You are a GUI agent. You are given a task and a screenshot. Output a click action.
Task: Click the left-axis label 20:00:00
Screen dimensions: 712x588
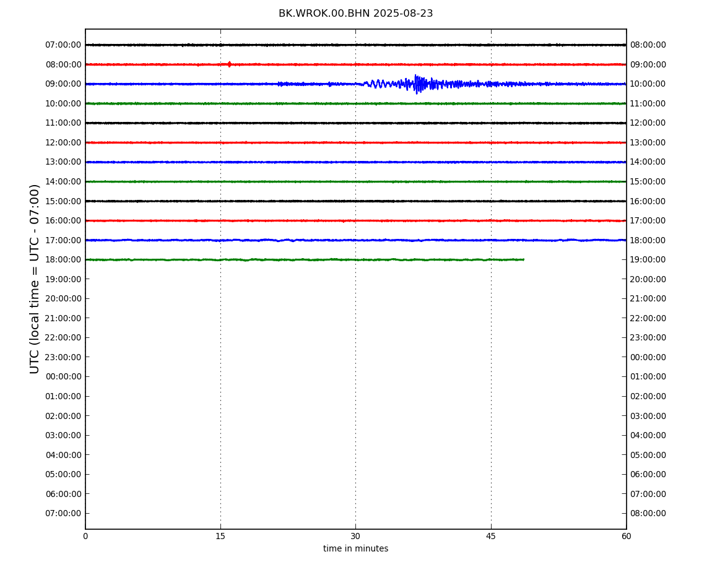64,299
